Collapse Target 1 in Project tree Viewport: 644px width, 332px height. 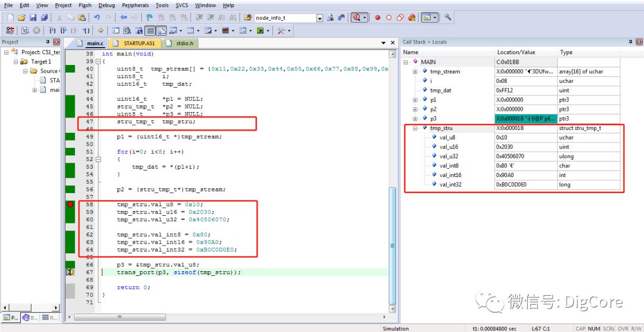[x=16, y=61]
